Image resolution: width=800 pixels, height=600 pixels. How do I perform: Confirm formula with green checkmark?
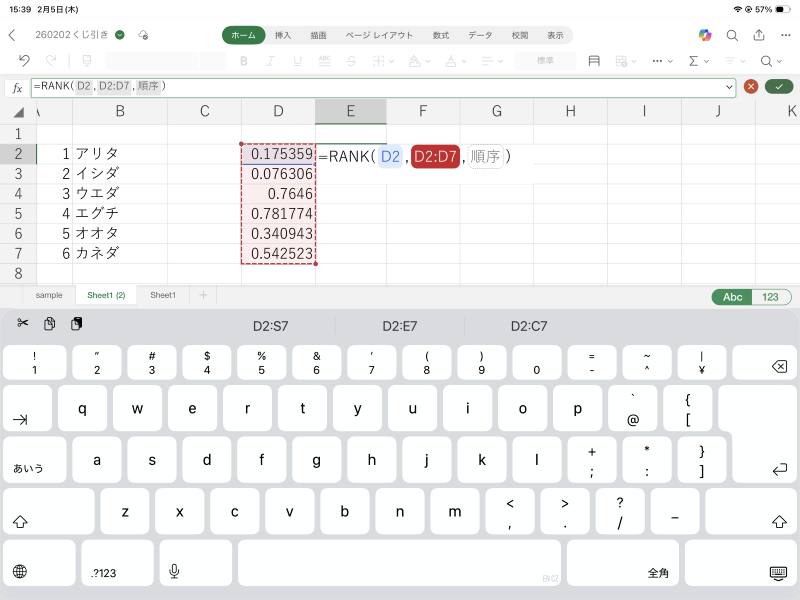click(x=778, y=87)
